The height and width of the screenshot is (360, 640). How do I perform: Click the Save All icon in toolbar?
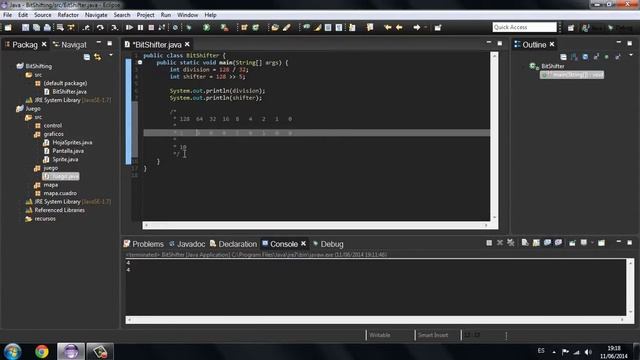(x=36, y=27)
